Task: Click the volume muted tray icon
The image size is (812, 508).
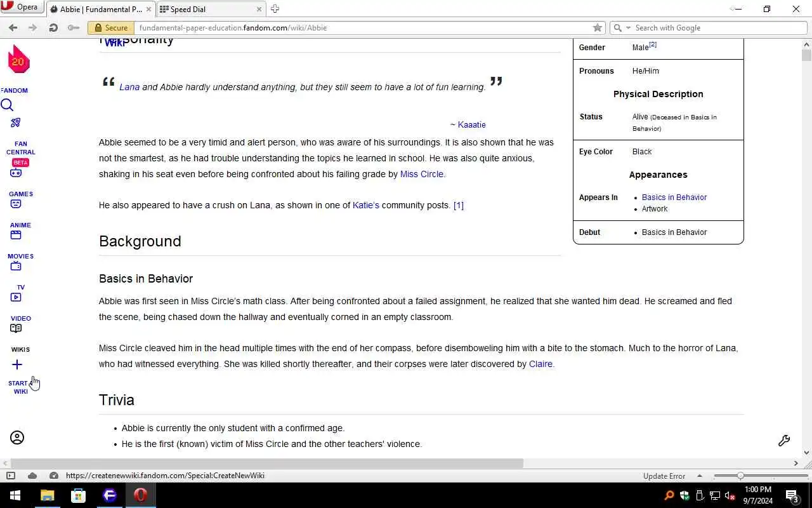Action: point(730,495)
